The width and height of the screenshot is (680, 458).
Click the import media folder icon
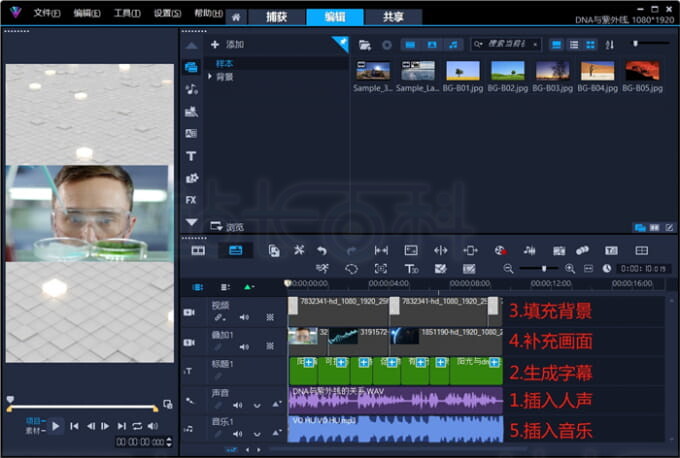point(363,45)
